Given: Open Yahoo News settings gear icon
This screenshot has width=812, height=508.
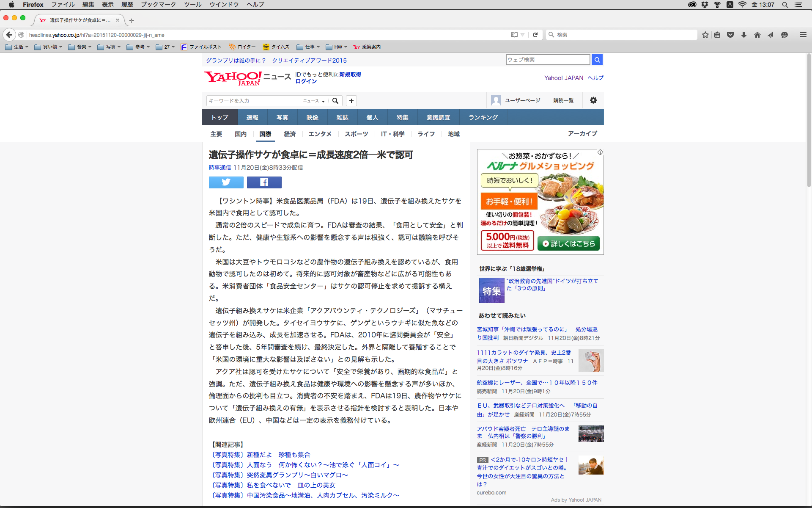Looking at the screenshot, I should click(593, 100).
